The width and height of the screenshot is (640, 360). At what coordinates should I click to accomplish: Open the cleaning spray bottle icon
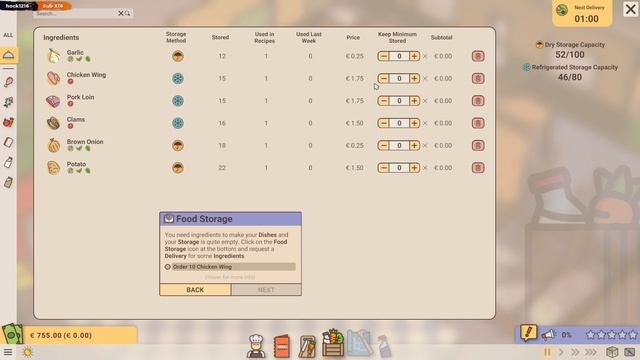point(384,346)
